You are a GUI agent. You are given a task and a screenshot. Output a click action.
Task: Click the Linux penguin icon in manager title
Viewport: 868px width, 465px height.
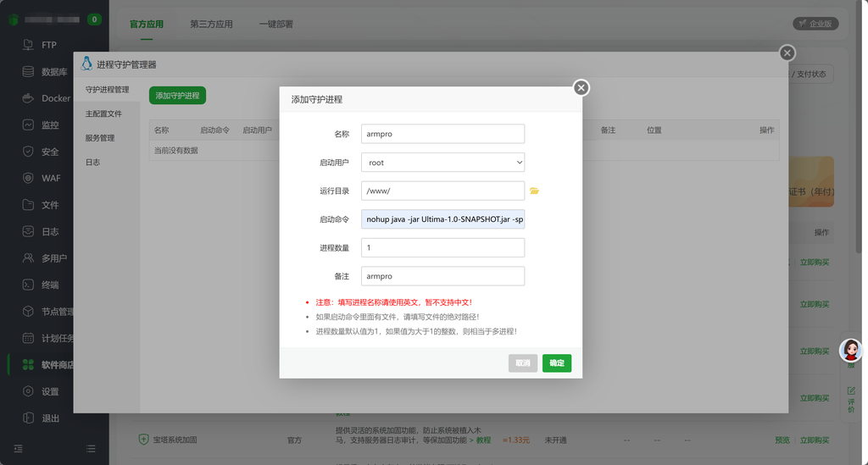pos(86,64)
